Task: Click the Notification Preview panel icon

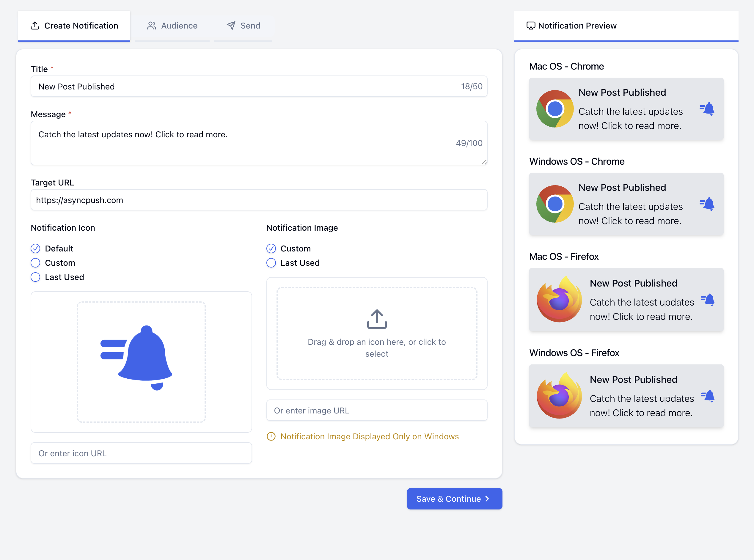Action: tap(530, 25)
